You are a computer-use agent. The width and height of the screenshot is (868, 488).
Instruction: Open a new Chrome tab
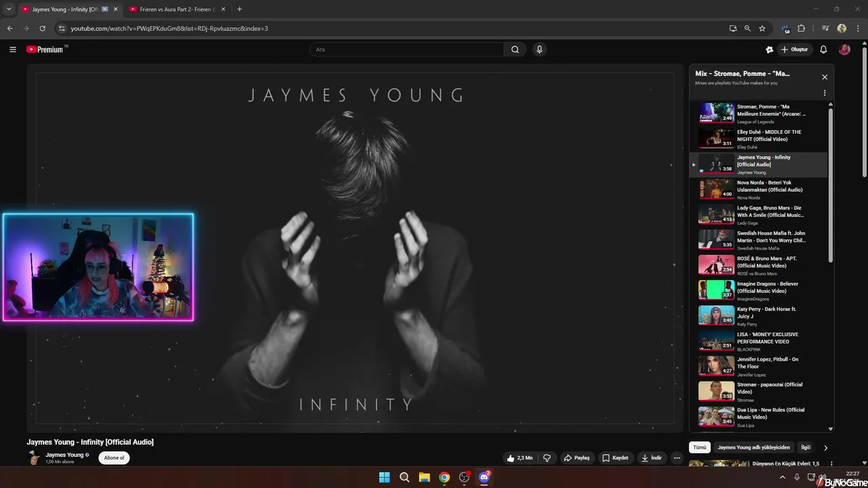click(x=239, y=9)
